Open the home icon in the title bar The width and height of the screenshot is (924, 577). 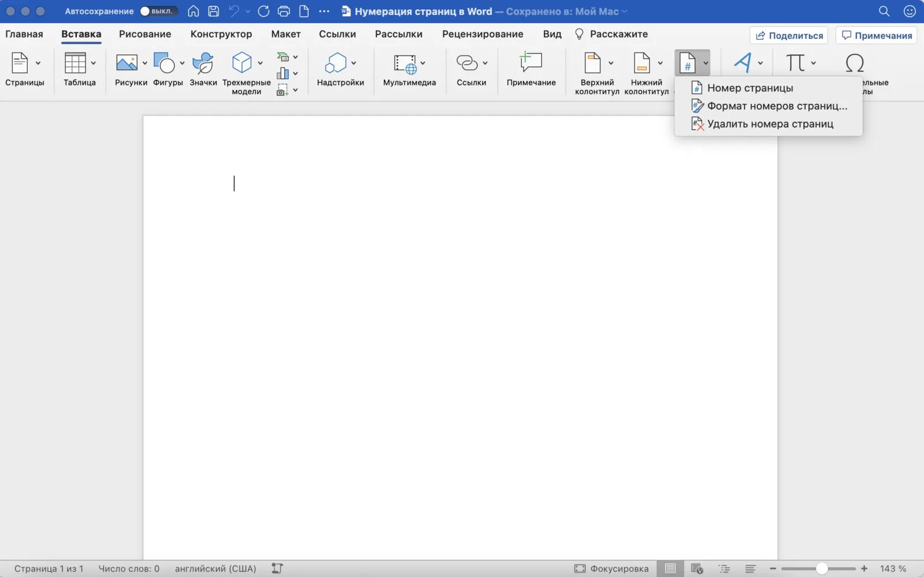coord(193,11)
